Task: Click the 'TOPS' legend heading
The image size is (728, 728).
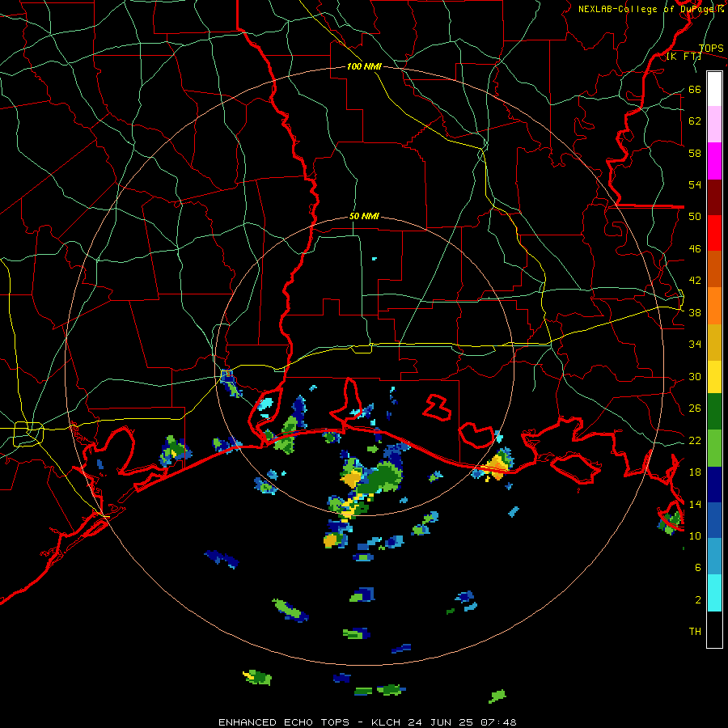Action: (711, 49)
